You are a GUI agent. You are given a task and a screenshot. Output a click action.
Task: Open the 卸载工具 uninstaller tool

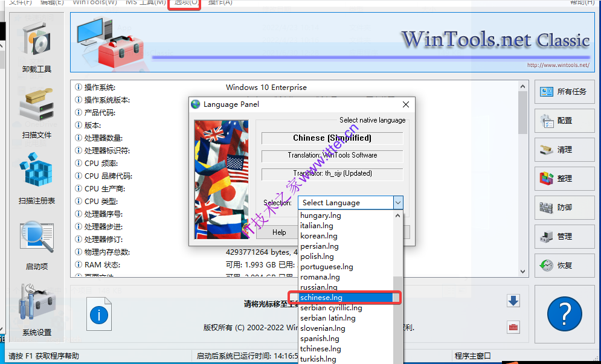[x=37, y=48]
